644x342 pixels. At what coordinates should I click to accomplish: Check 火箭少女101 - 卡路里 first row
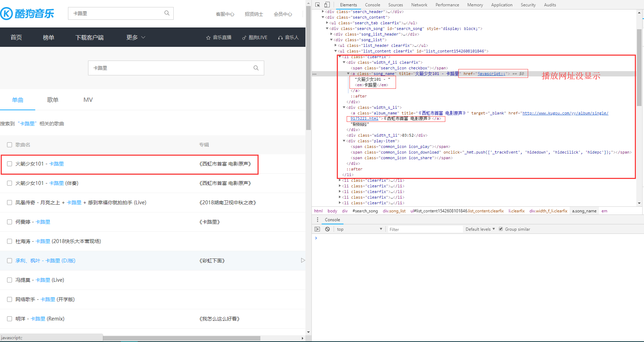10,164
